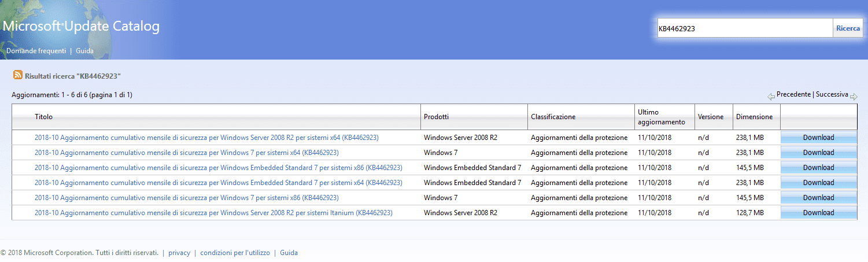
Task: Open Domande frequenti page
Action: pos(36,51)
